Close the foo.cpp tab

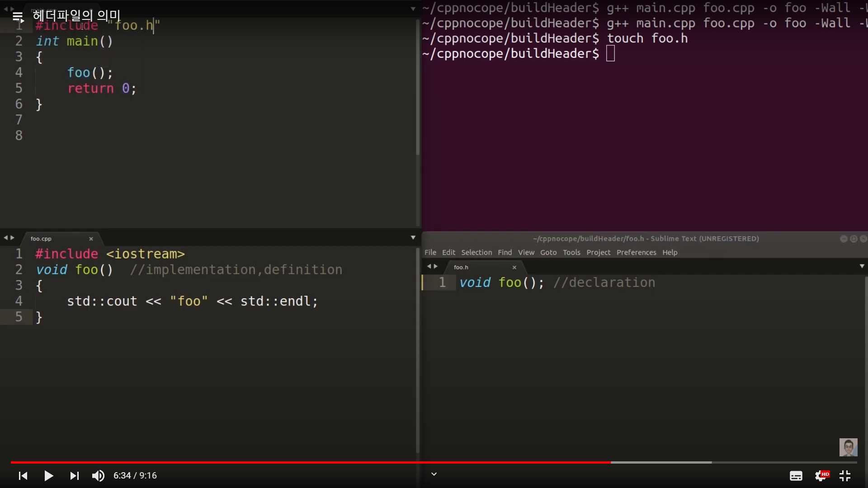click(x=90, y=239)
